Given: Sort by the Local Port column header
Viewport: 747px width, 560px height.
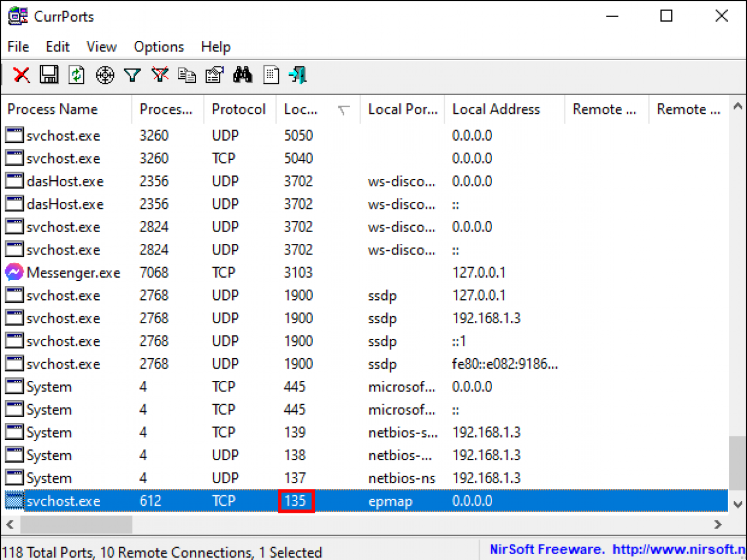Looking at the screenshot, I should [x=403, y=109].
